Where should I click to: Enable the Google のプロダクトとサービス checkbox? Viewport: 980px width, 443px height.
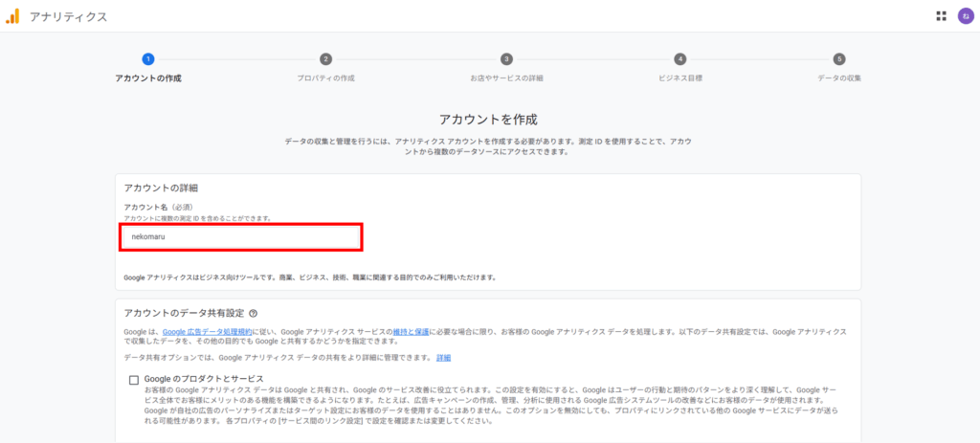134,380
